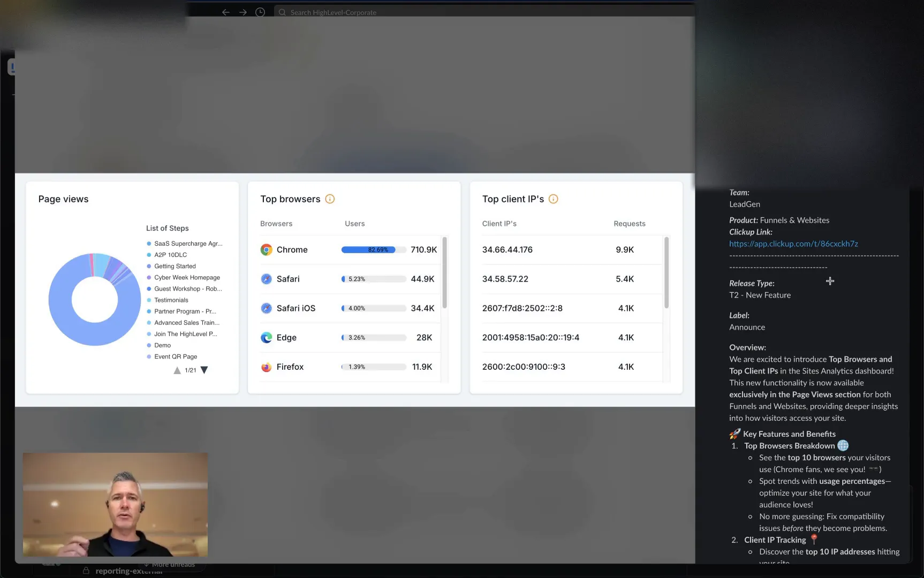This screenshot has height=578, width=924.
Task: Open the reporting-external channel
Action: click(x=128, y=571)
